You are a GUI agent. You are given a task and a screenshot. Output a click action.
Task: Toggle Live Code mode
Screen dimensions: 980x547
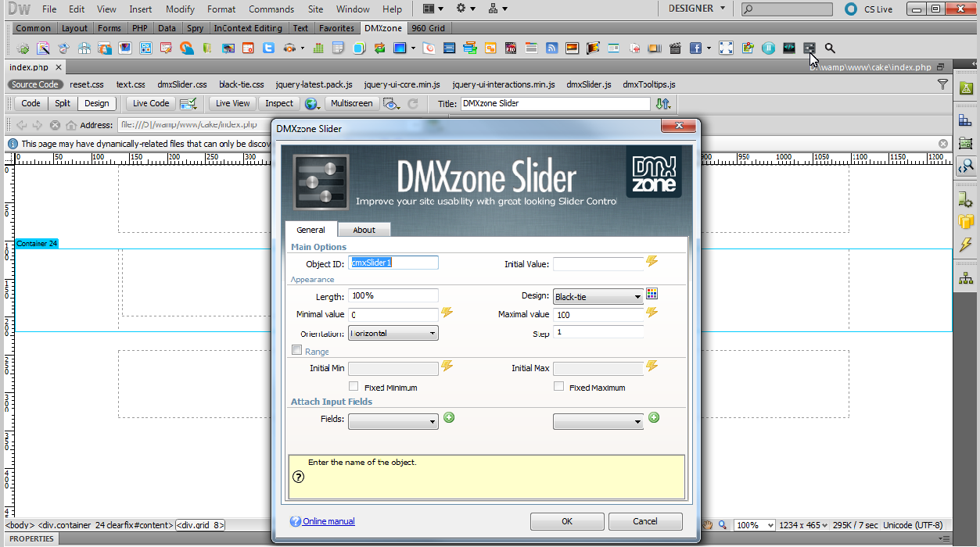(x=151, y=103)
